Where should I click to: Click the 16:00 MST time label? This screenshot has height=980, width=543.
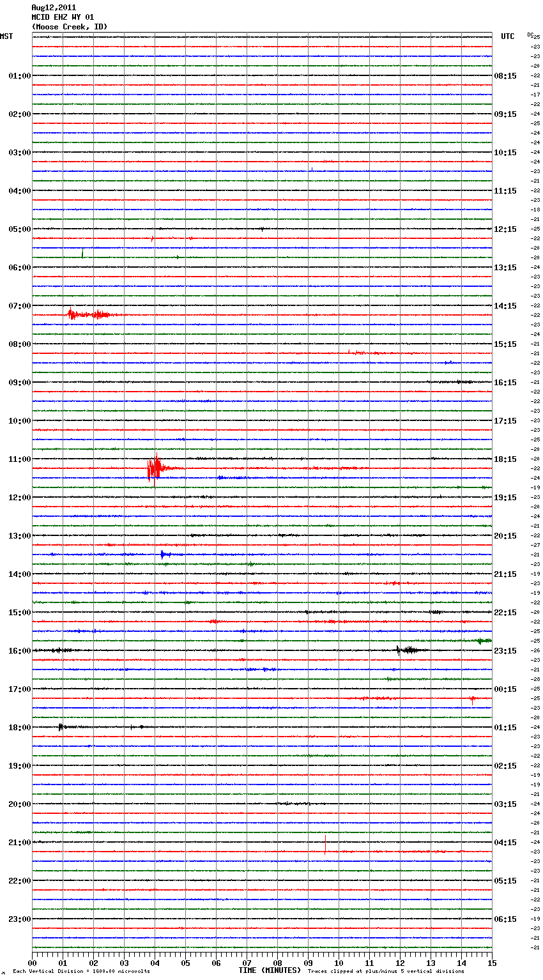20,651
